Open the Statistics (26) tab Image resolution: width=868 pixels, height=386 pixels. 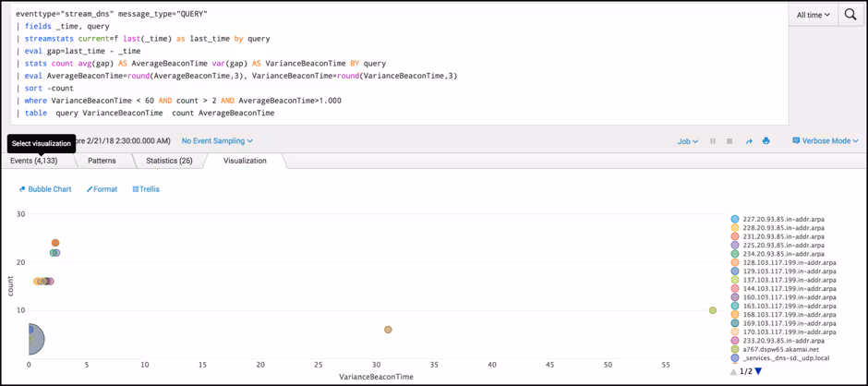tap(169, 161)
